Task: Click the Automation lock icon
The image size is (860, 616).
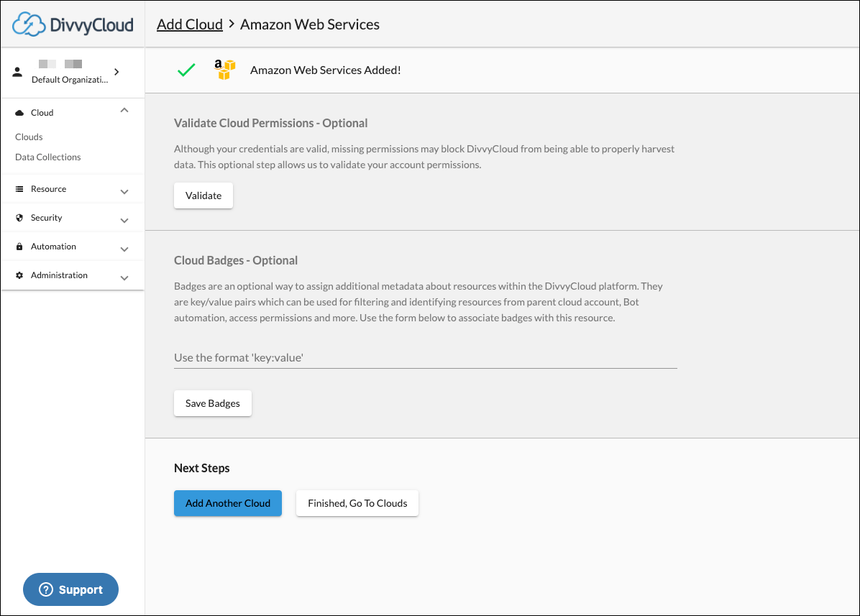Action: [x=19, y=247]
